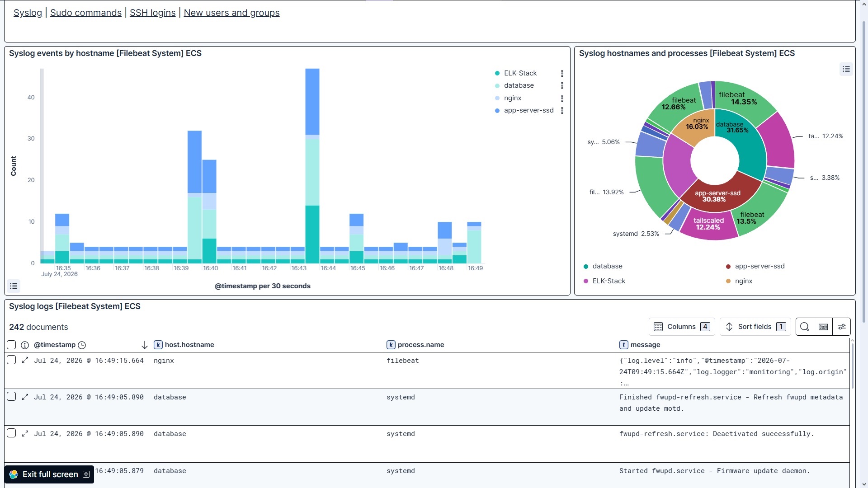The image size is (868, 488).
Task: Click nginx color dot in bar-chart legend
Action: pyautogui.click(x=497, y=98)
